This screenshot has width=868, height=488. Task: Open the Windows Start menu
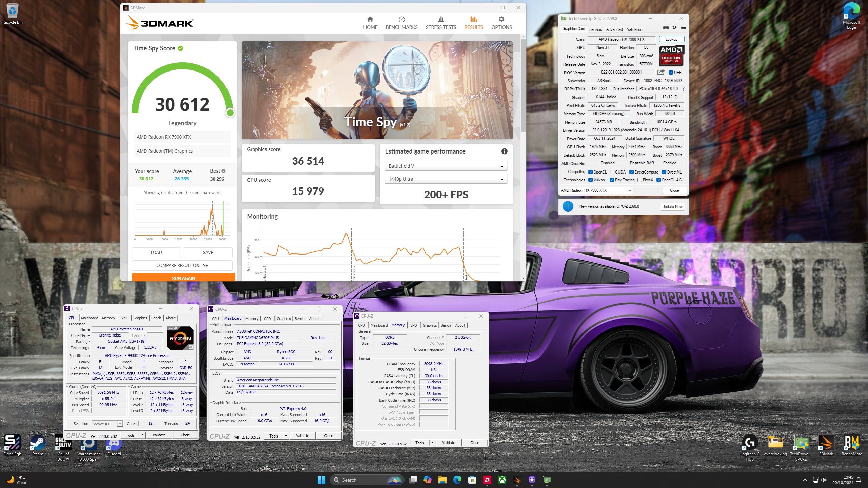321,480
